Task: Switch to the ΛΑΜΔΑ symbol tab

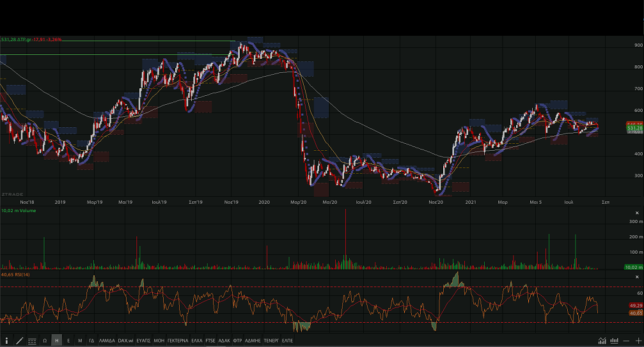Action: [107, 341]
